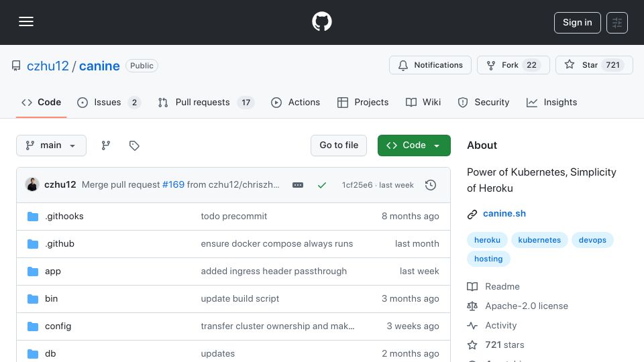Screen dimensions: 644x362
Task: Open commit 1cf25e6 link
Action: pos(358,185)
